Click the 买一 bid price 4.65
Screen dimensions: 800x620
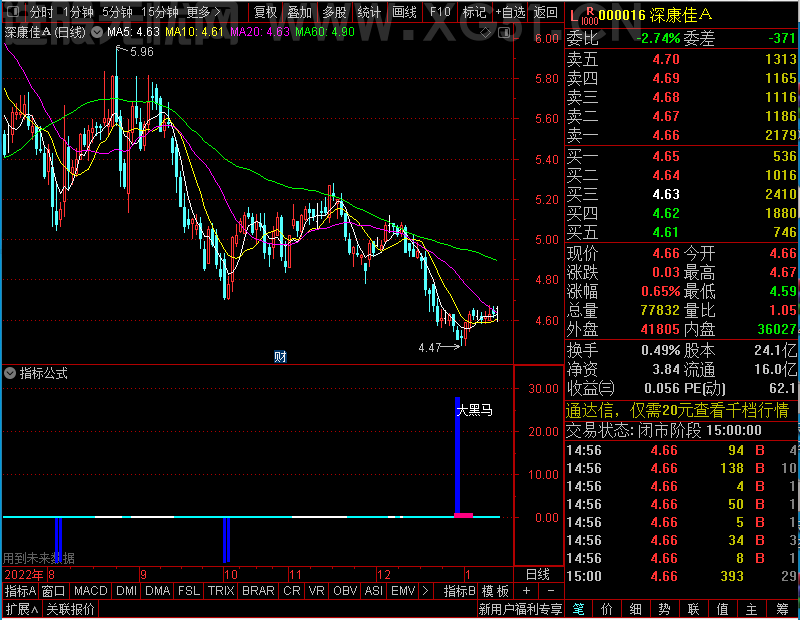tap(666, 156)
